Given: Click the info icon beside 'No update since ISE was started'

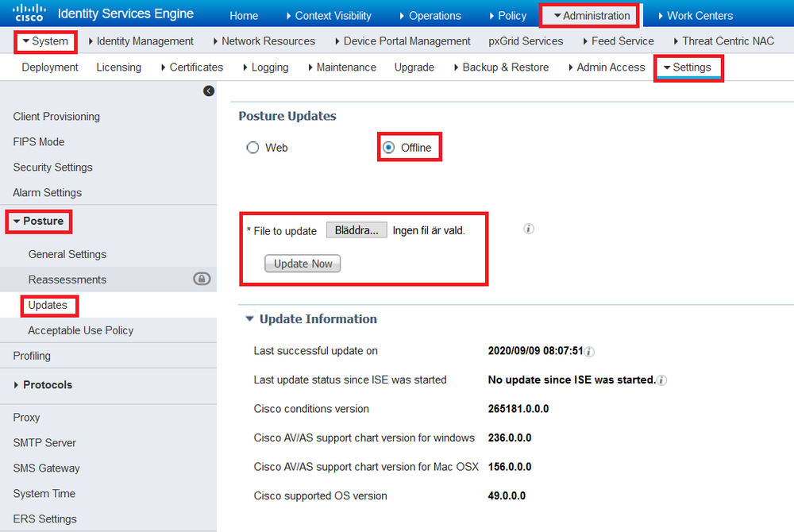Looking at the screenshot, I should (x=660, y=380).
